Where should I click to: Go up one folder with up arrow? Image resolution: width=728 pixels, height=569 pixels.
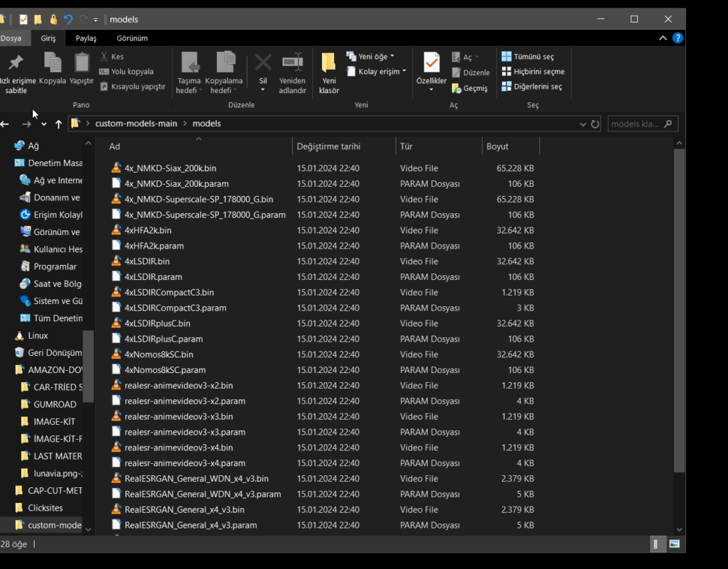58,124
